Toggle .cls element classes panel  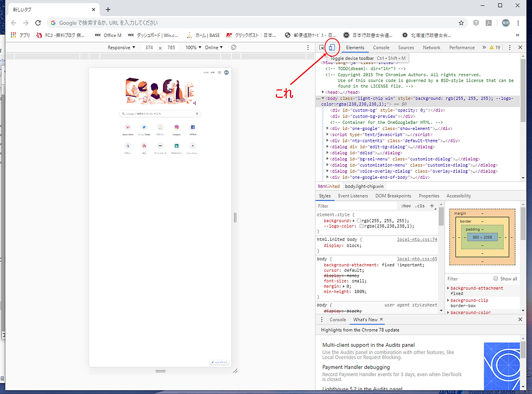420,206
